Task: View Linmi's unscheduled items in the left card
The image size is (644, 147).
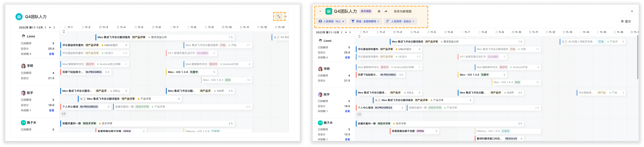Action: point(51,54)
